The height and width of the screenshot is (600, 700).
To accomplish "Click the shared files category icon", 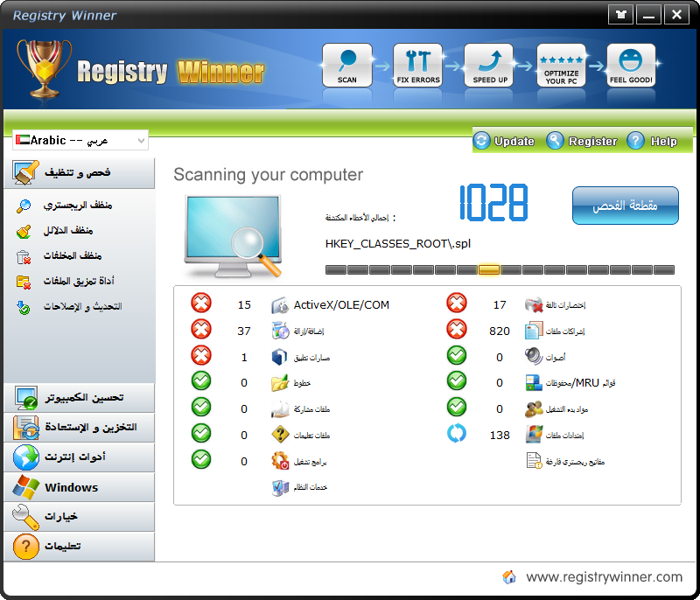I will (280, 409).
